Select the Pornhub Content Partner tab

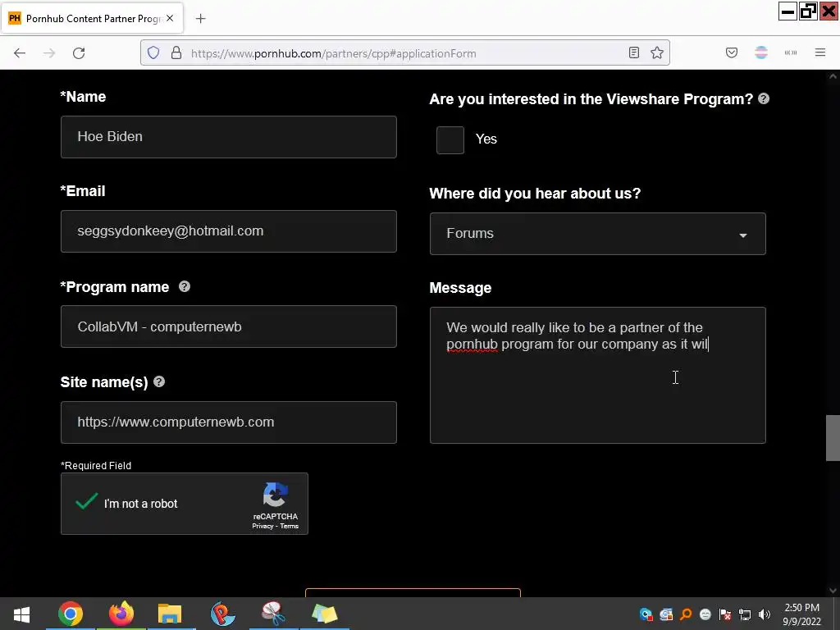92,19
